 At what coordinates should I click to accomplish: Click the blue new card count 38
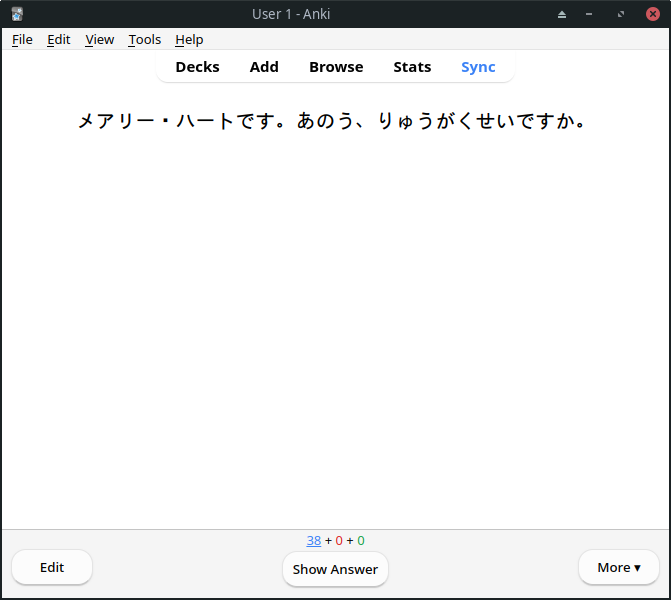(314, 541)
